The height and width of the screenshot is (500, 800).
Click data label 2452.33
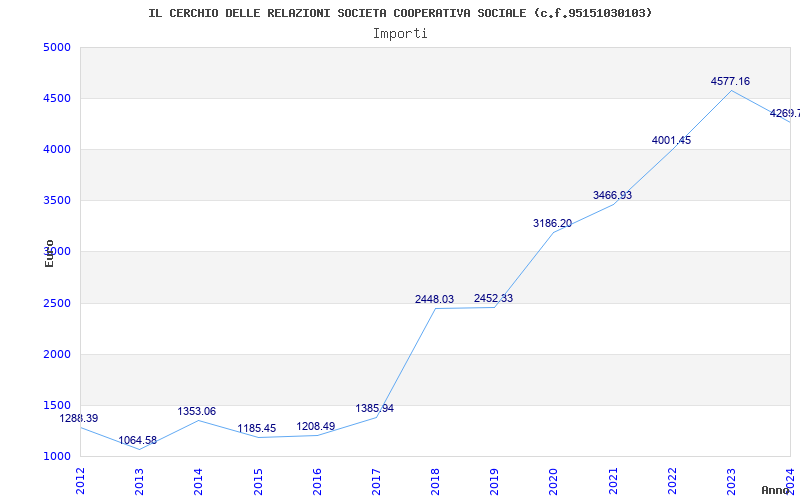coord(493,298)
